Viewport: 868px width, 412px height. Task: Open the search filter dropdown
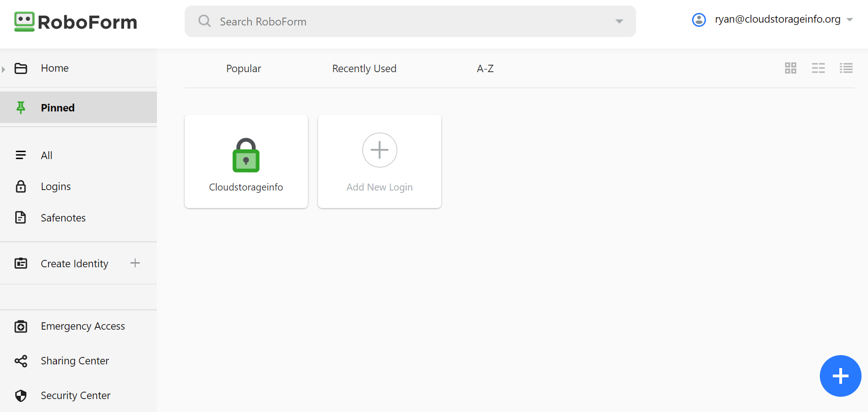click(619, 21)
